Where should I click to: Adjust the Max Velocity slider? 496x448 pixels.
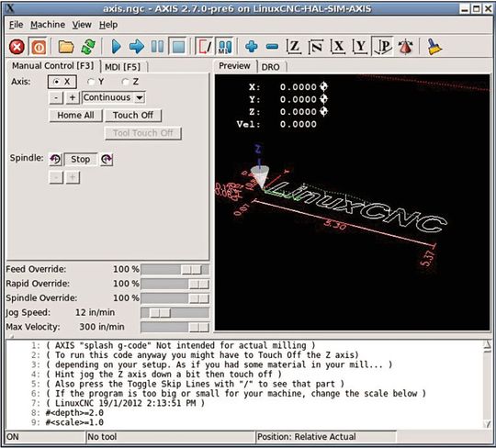[175, 327]
